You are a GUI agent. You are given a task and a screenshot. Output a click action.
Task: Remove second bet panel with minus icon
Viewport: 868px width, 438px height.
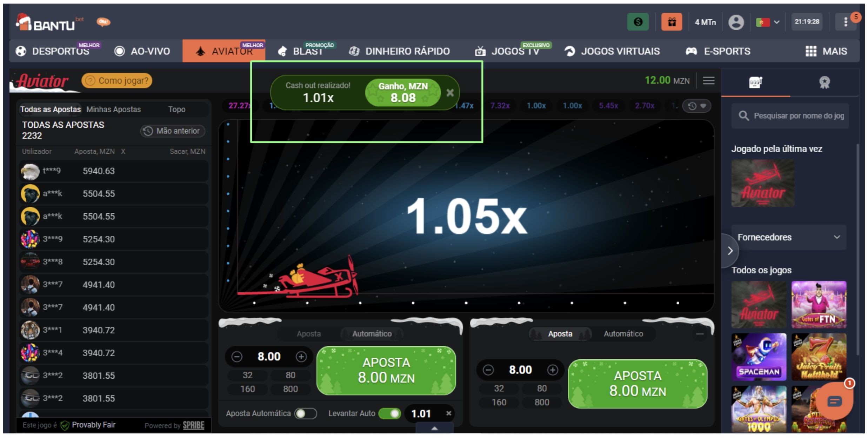[700, 334]
